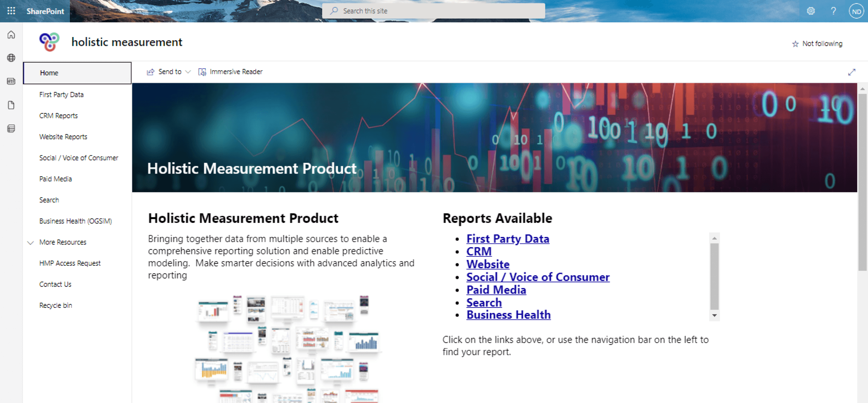The width and height of the screenshot is (868, 403).
Task: Click the Search this site box
Action: coord(433,11)
